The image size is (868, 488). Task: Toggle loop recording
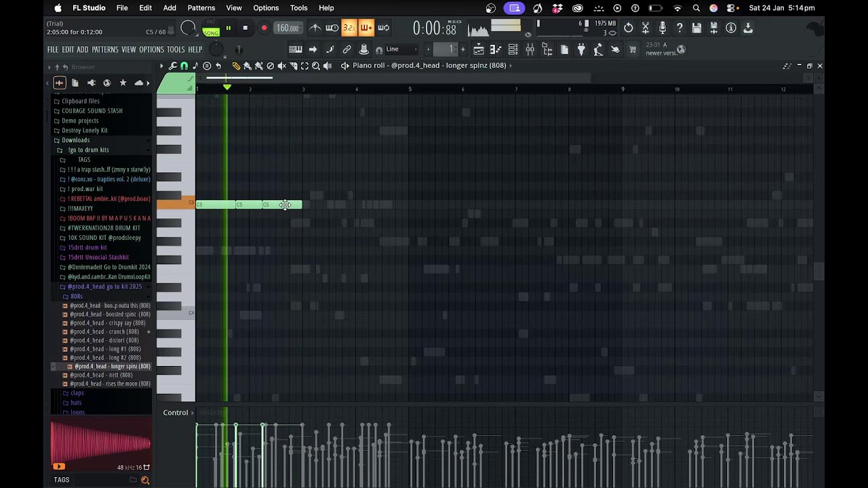tap(384, 28)
